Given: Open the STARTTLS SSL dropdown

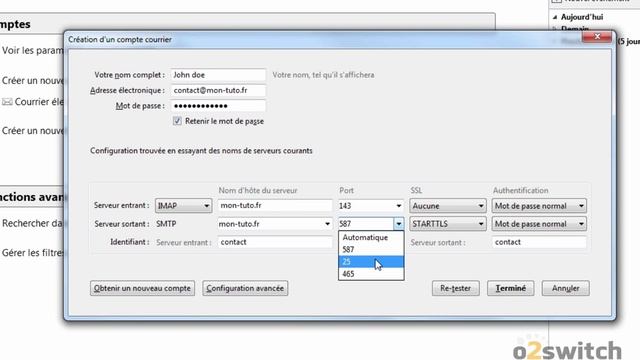Looking at the screenshot, I should tap(448, 224).
